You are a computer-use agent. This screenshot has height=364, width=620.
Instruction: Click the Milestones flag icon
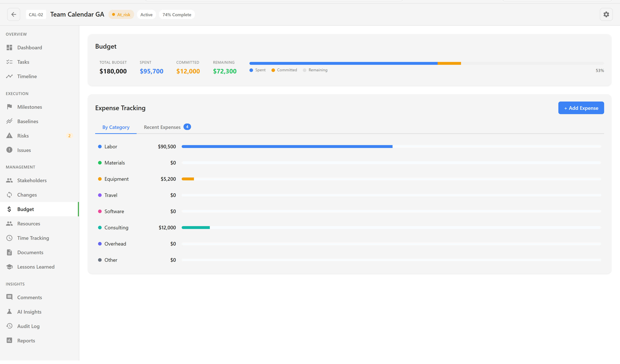coord(9,107)
